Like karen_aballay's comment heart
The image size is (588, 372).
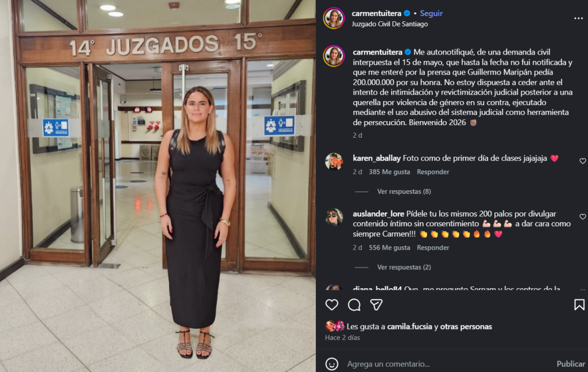tap(582, 161)
